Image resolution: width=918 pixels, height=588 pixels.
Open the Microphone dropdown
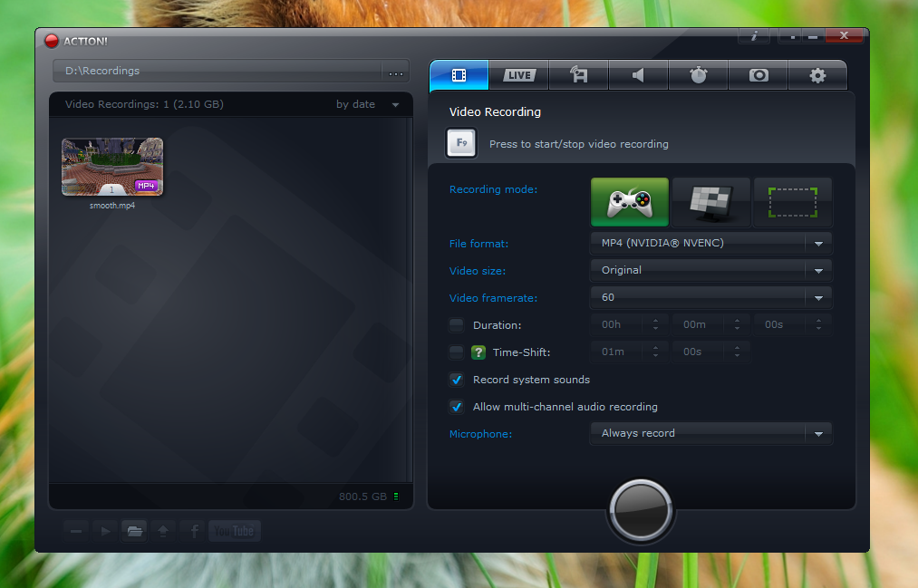point(710,434)
